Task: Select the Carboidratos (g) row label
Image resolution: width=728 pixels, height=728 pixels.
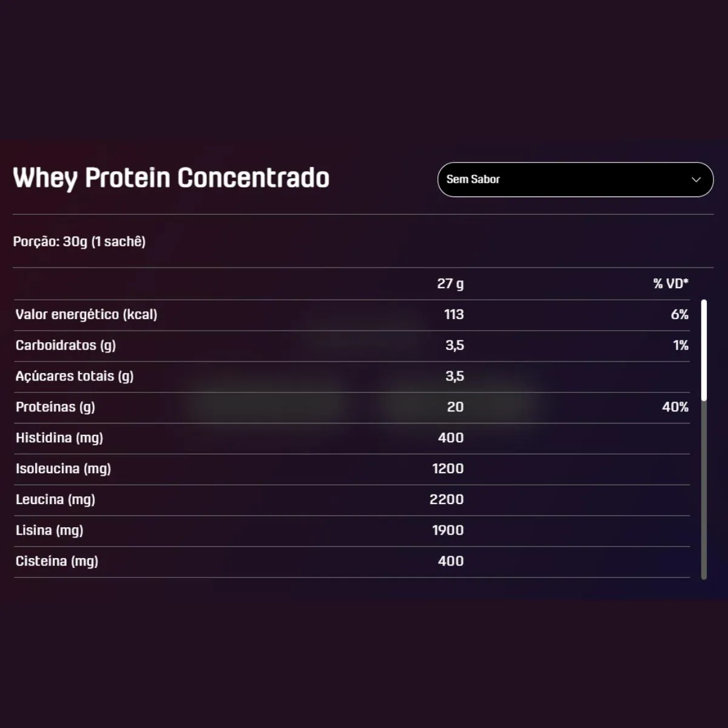Action: (66, 346)
